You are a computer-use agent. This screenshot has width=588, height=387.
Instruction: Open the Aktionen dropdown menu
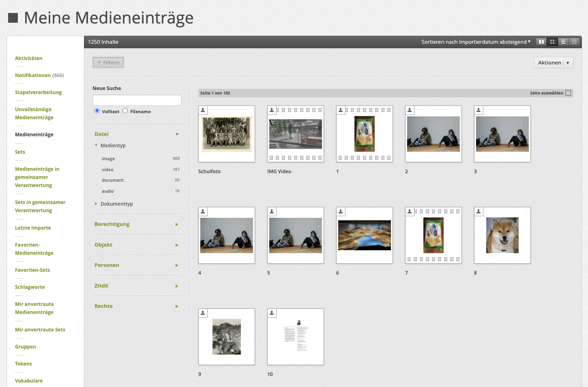(553, 62)
